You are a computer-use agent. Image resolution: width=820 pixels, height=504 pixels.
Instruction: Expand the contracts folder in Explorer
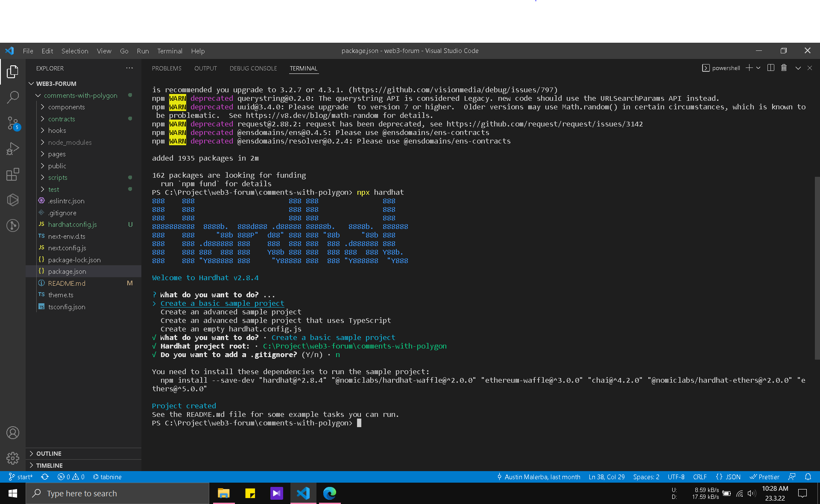click(x=61, y=119)
